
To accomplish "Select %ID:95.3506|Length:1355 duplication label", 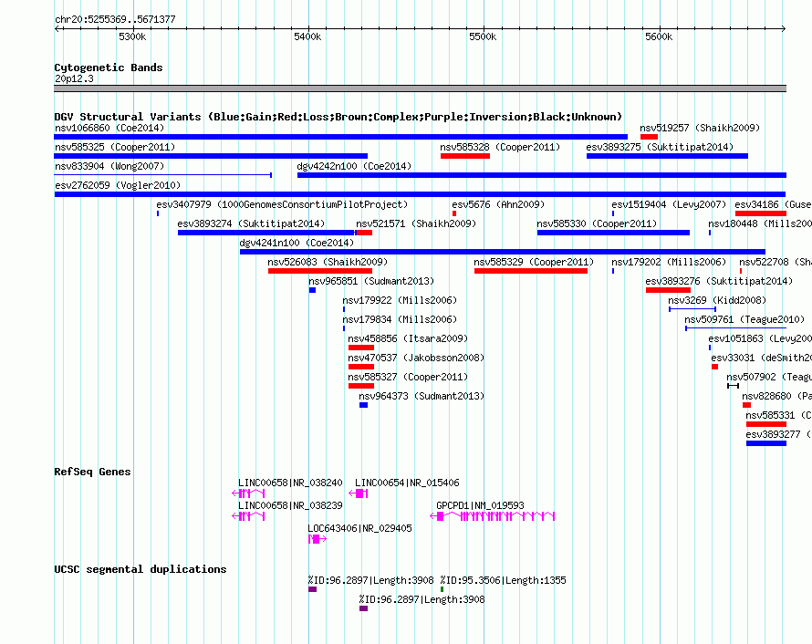I will [x=503, y=580].
